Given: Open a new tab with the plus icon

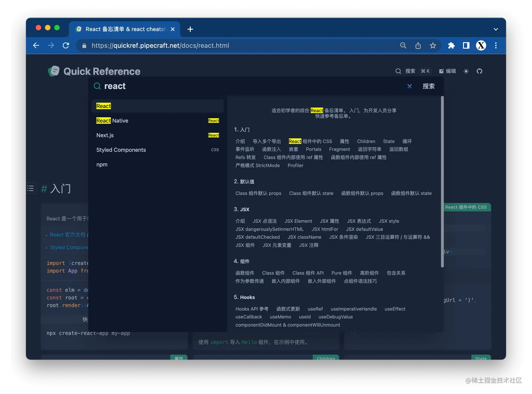Looking at the screenshot, I should pos(190,29).
